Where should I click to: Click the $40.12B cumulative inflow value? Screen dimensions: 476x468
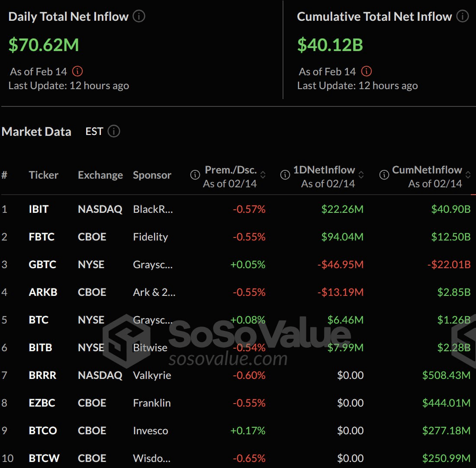point(330,45)
